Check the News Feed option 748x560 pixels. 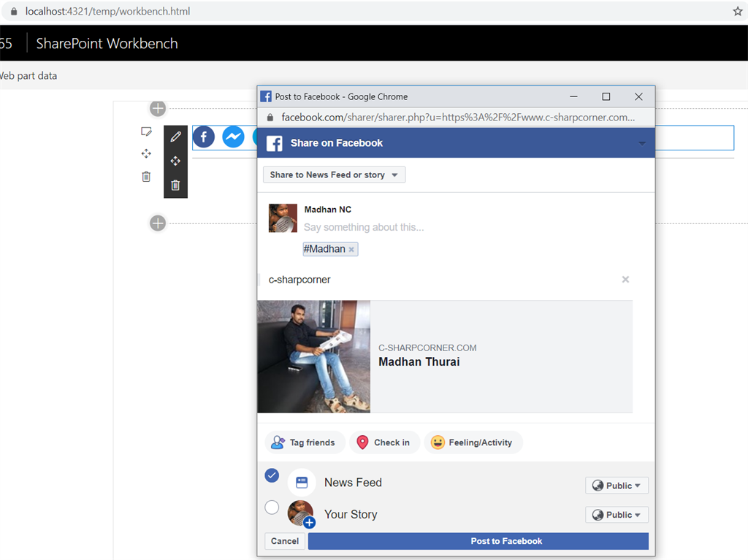[x=272, y=475]
